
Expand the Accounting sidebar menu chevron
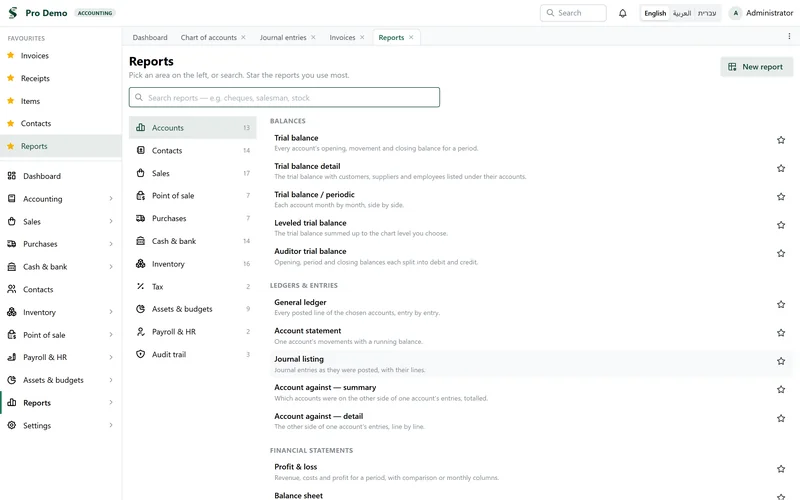(111, 198)
